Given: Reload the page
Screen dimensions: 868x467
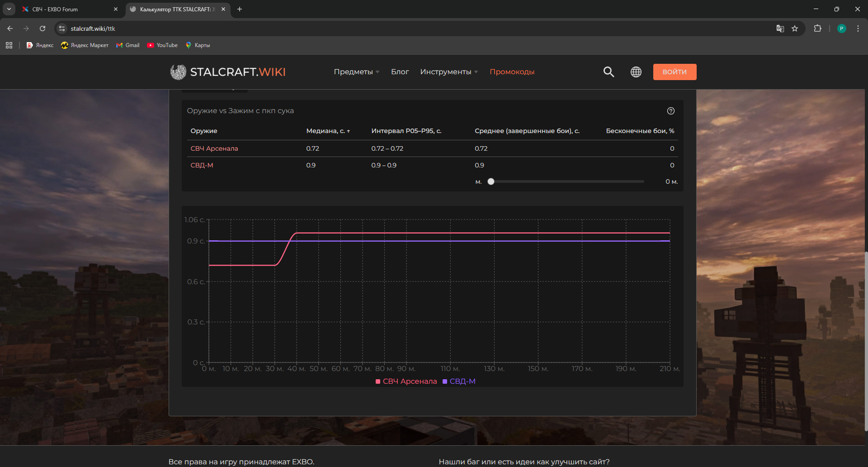Looking at the screenshot, I should click(42, 29).
